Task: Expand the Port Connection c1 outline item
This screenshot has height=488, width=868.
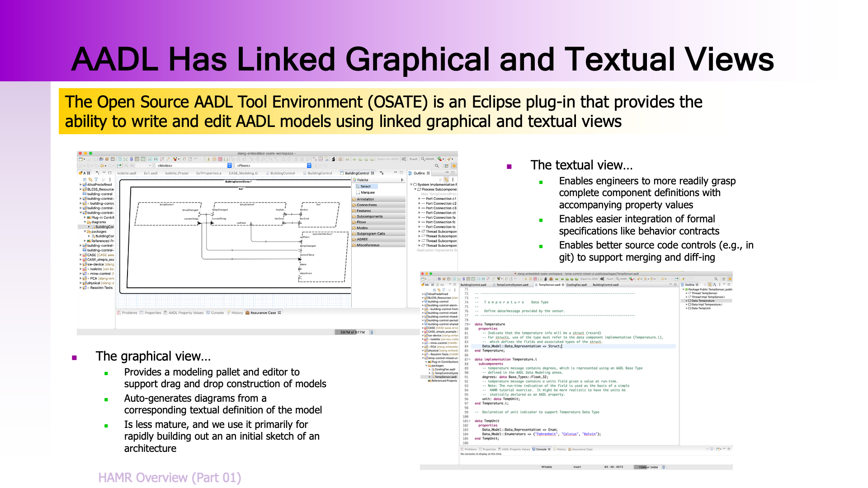Action: 419,199
